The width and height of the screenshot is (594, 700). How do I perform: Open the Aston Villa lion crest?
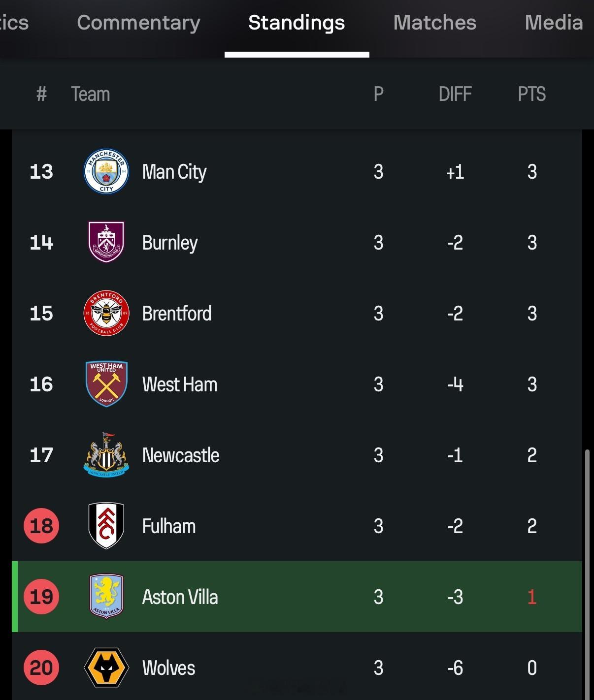click(106, 597)
